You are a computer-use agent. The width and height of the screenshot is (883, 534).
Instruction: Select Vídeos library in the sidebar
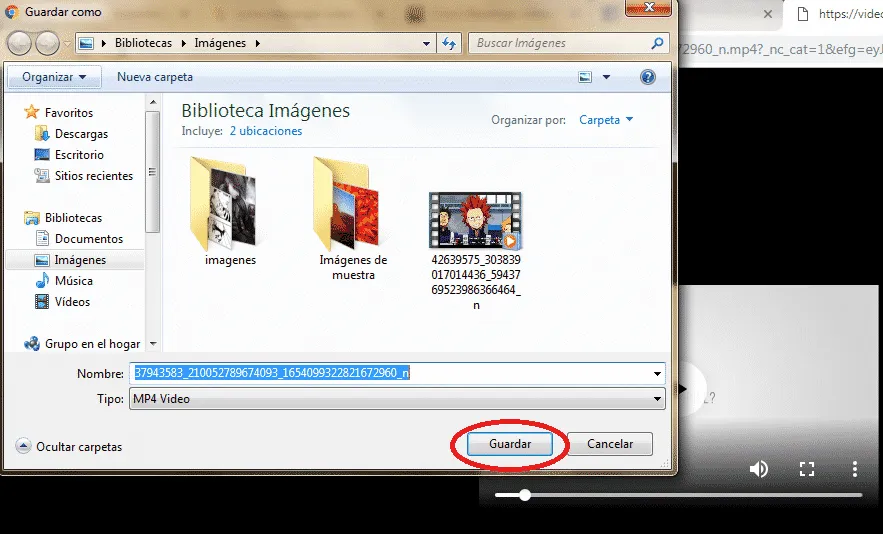[x=72, y=302]
